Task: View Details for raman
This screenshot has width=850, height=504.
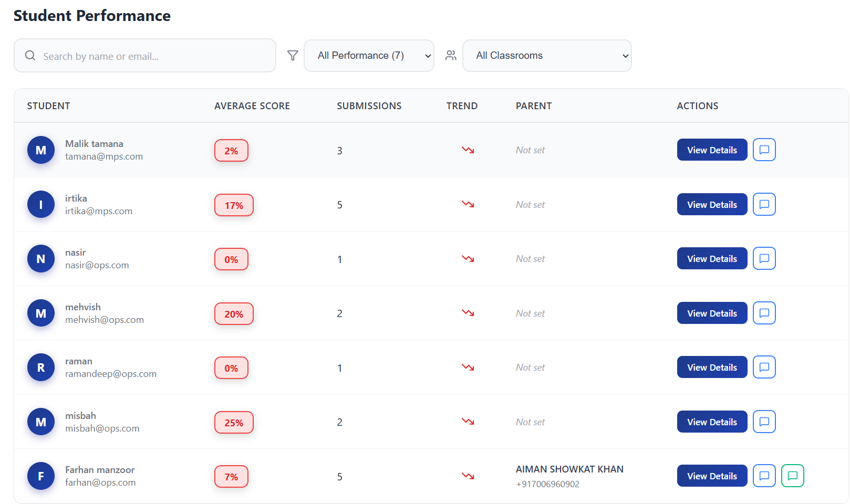Action: 712,367
